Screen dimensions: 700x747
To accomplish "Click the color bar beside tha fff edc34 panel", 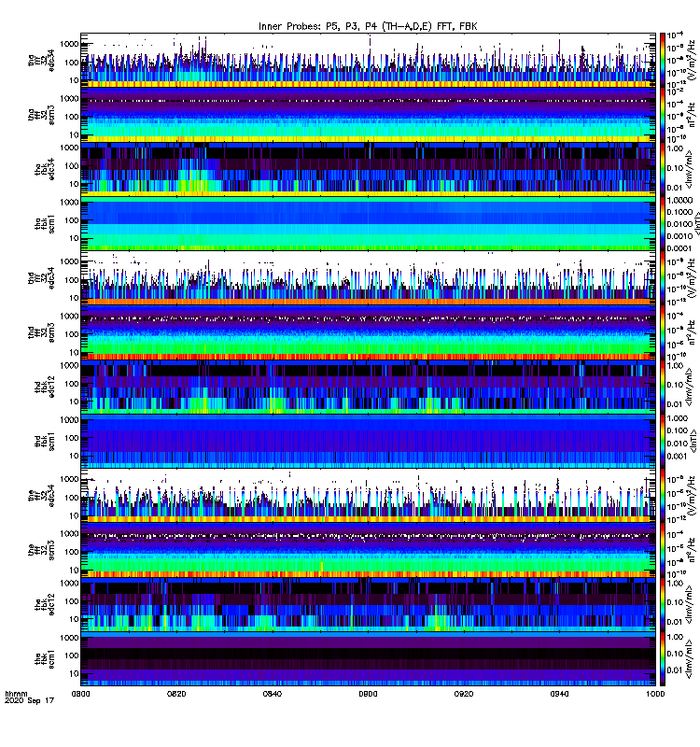I will pos(663,60).
